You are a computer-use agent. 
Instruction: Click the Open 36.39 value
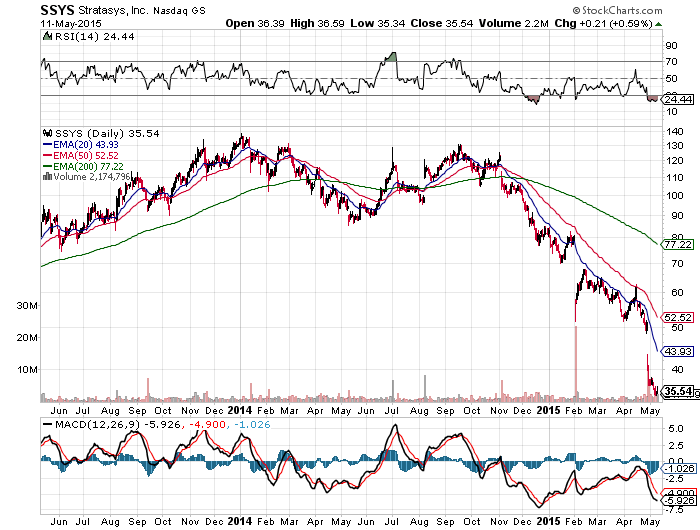coord(255,23)
